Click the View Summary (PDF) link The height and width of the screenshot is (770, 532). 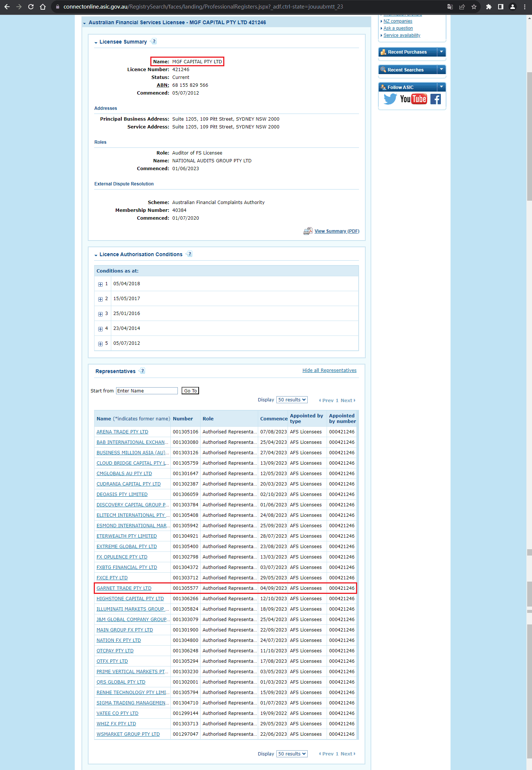click(337, 231)
